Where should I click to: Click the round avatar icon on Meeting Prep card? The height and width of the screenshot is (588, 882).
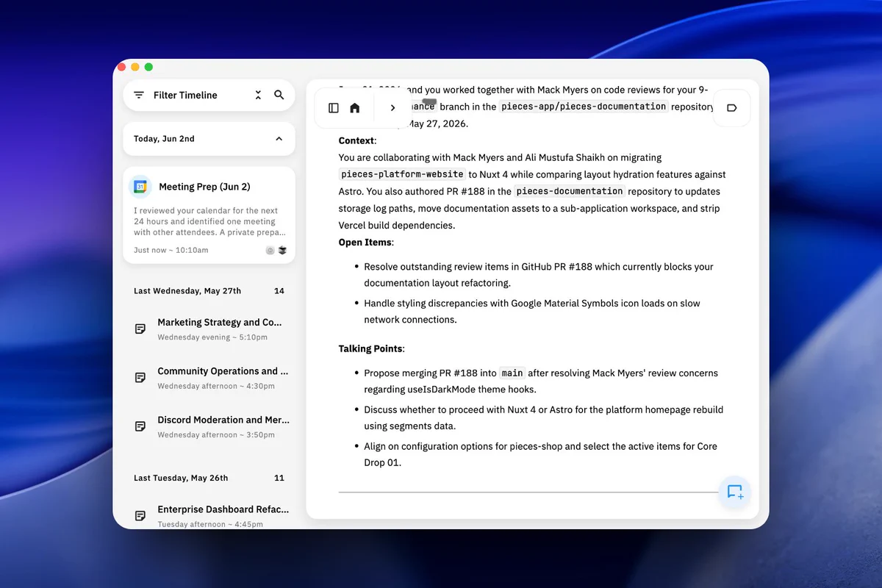(x=270, y=250)
